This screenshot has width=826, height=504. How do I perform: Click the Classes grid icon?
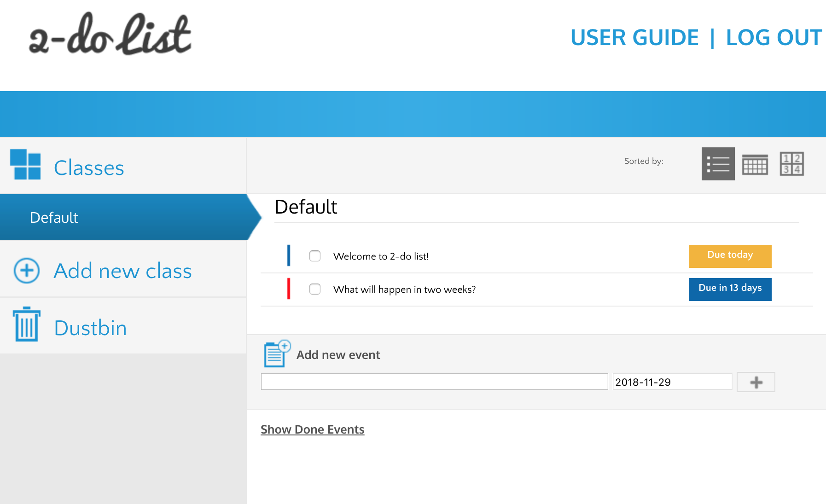coord(25,164)
